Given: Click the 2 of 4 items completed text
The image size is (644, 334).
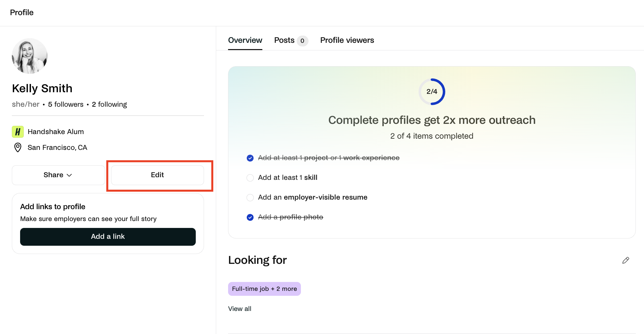Looking at the screenshot, I should (x=432, y=136).
